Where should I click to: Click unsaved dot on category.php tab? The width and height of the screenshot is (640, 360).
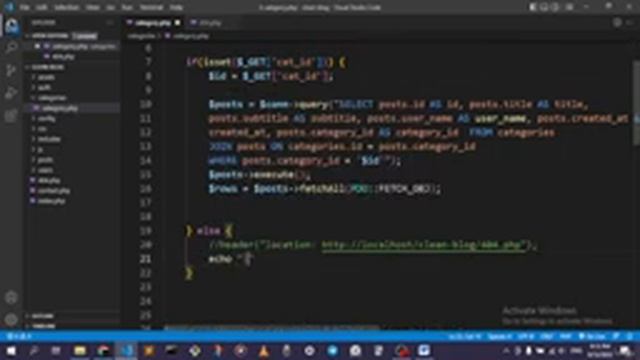pyautogui.click(x=178, y=23)
